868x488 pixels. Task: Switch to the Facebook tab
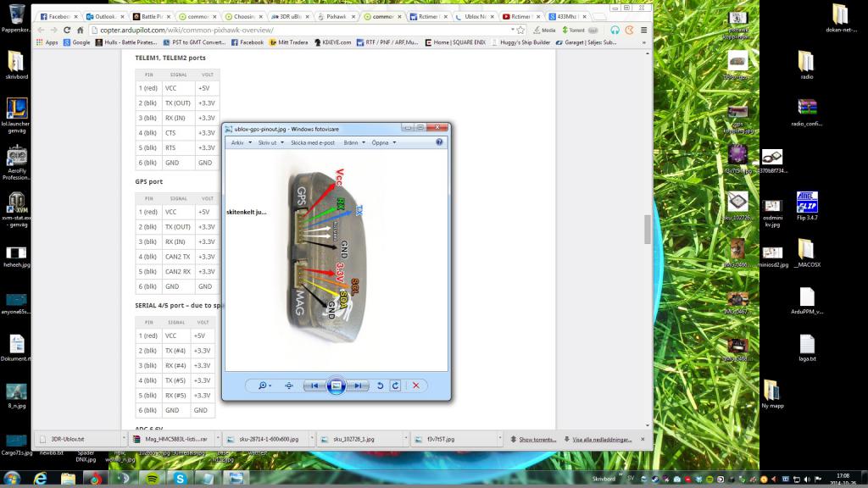pyautogui.click(x=59, y=17)
